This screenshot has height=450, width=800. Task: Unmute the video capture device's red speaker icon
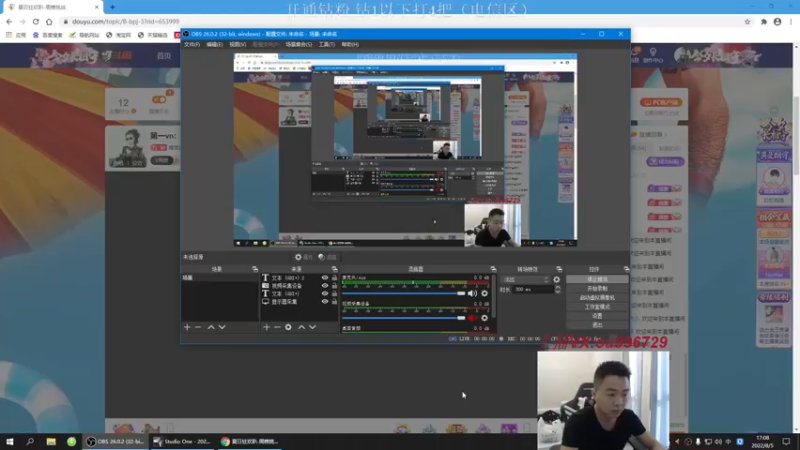click(472, 318)
